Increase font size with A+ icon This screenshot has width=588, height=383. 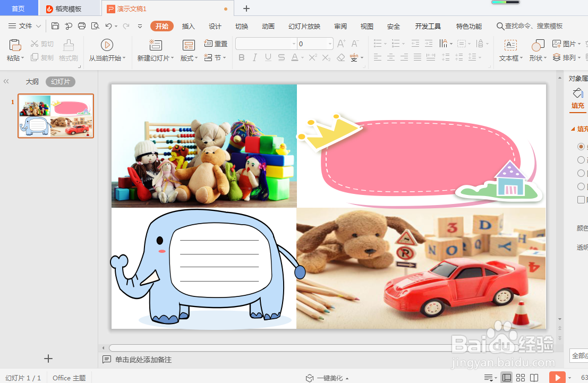[341, 44]
